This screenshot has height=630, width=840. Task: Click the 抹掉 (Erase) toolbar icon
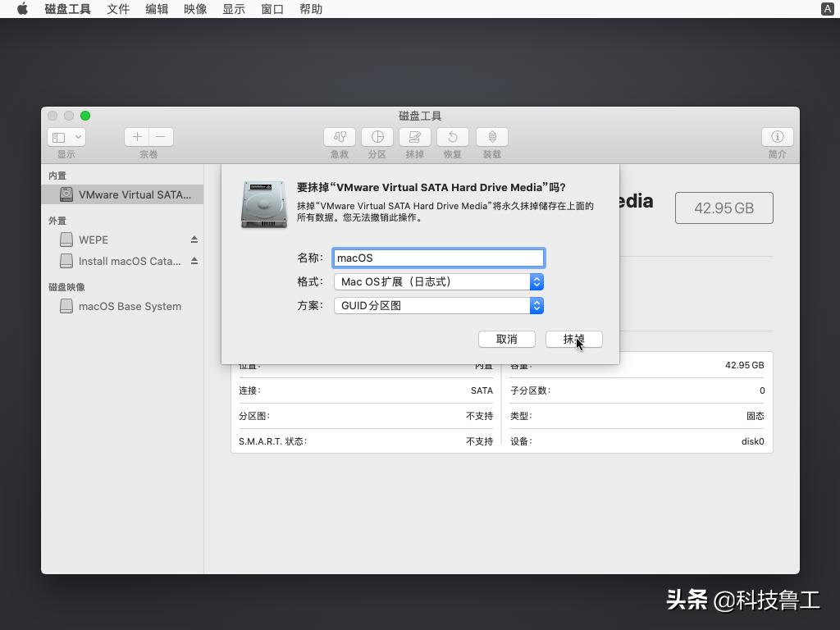(414, 136)
